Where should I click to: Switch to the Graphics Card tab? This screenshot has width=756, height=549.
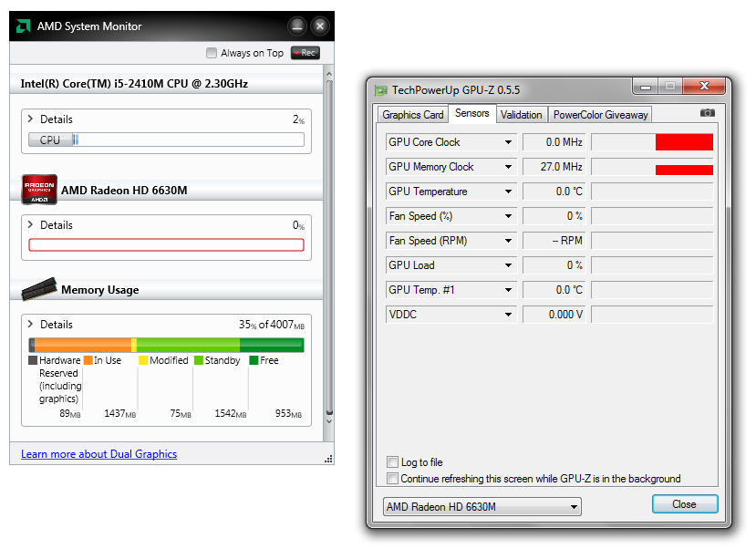(x=413, y=115)
